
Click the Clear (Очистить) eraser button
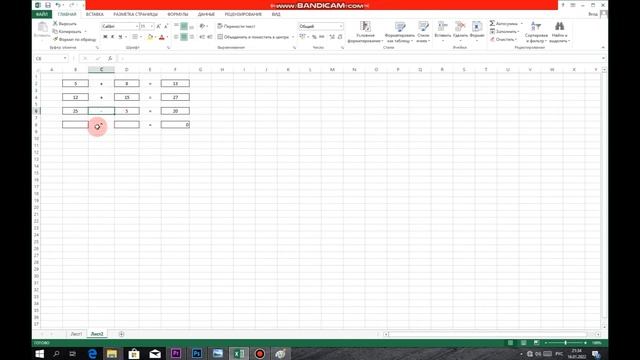point(503,40)
